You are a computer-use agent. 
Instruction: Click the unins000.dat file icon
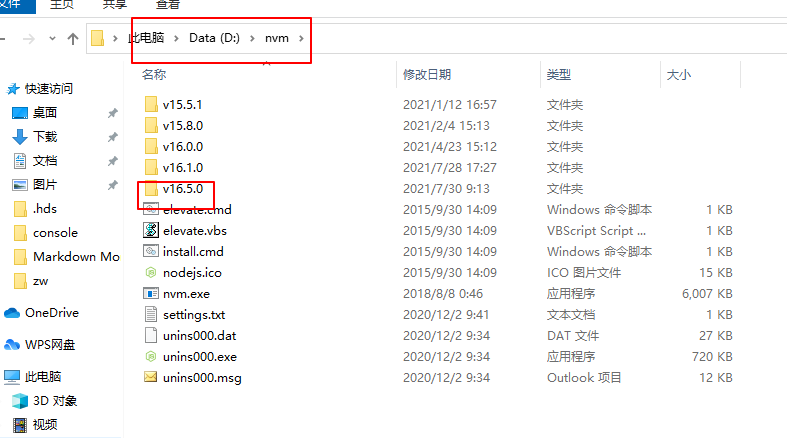[x=151, y=336]
